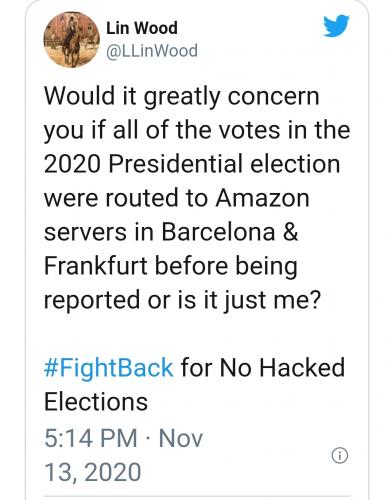The height and width of the screenshot is (500, 392).
Task: Click the word Amazon in the tweet
Action: tap(262, 198)
